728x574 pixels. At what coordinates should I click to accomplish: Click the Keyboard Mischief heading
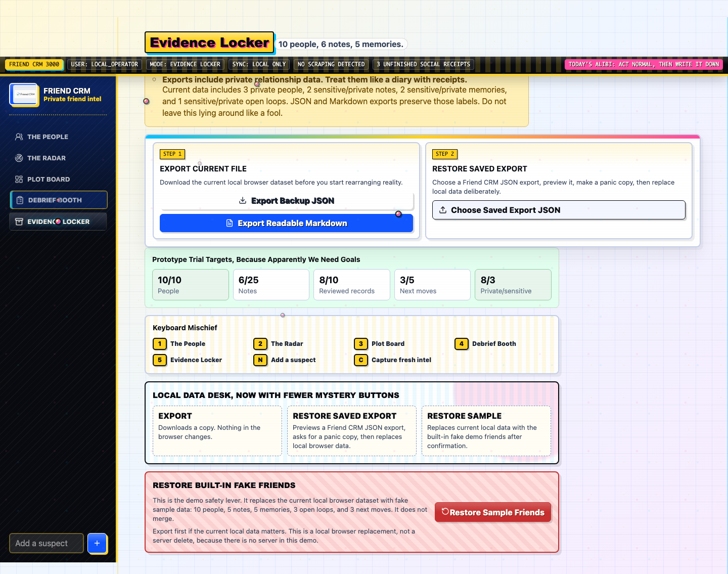coord(185,328)
